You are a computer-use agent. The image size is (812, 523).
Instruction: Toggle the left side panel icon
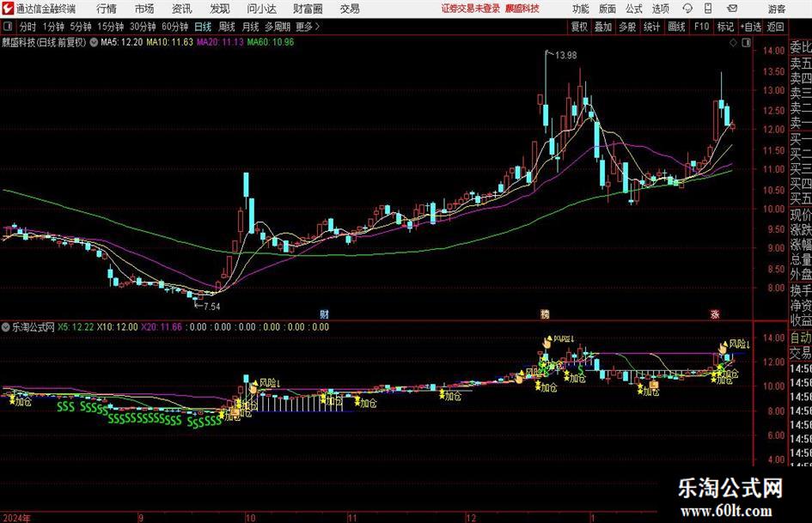coord(8,27)
